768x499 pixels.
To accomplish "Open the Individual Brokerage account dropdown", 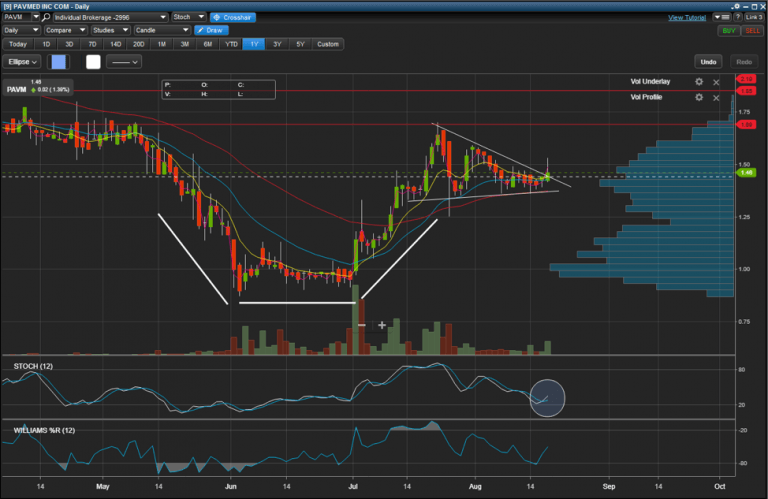I will pyautogui.click(x=110, y=17).
